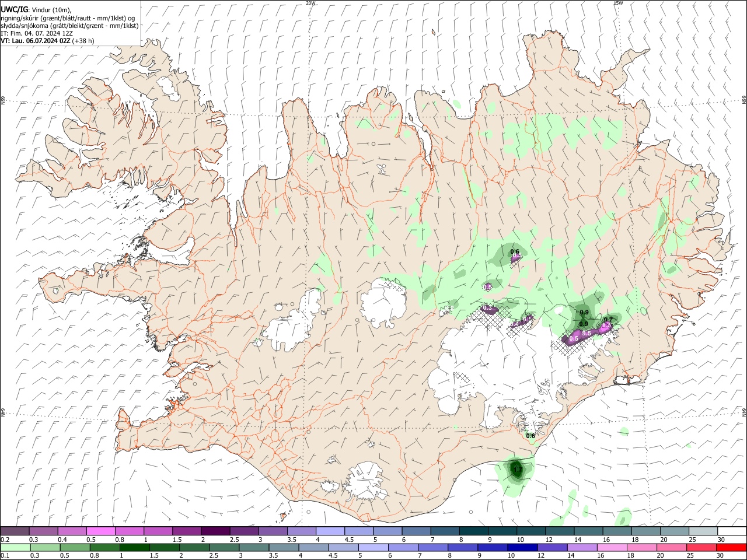
Task: Pick the bright pink 0.5–0.8 snow scale swatch
Action: (100, 531)
